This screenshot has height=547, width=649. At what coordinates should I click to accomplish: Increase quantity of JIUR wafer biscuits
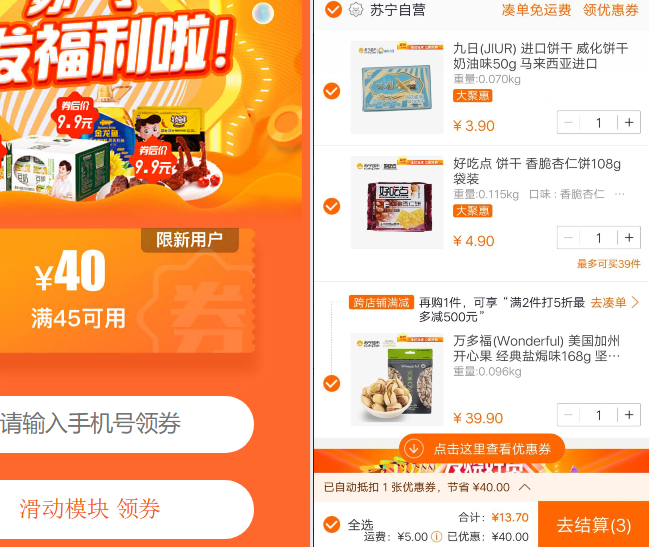pos(629,122)
